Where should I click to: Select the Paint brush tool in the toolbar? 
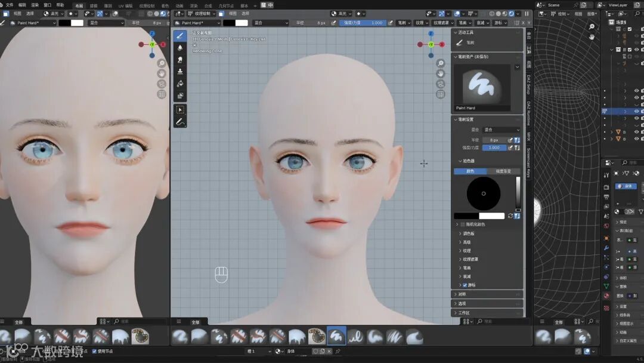tap(180, 35)
